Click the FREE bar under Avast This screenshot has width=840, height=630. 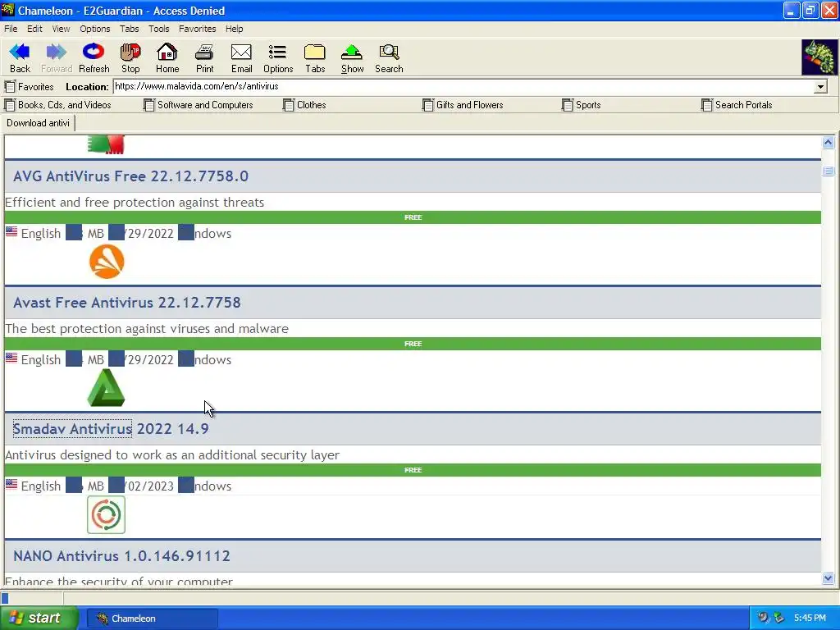413,344
